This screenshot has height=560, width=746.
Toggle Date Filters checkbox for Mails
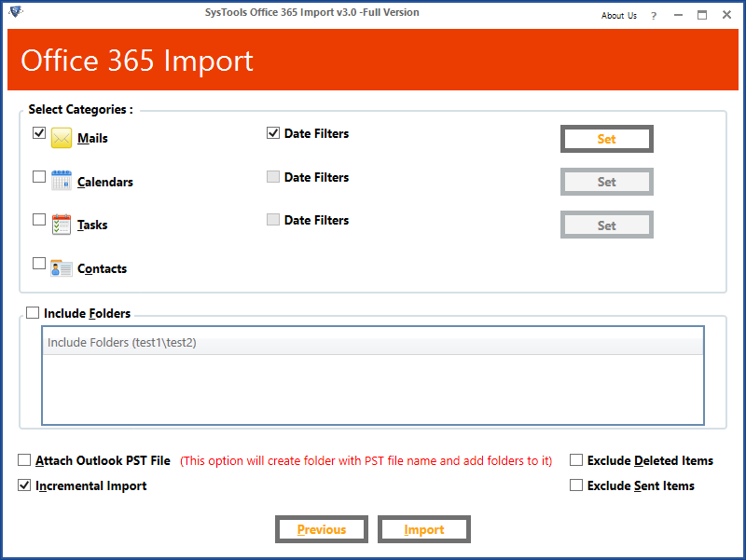click(273, 132)
